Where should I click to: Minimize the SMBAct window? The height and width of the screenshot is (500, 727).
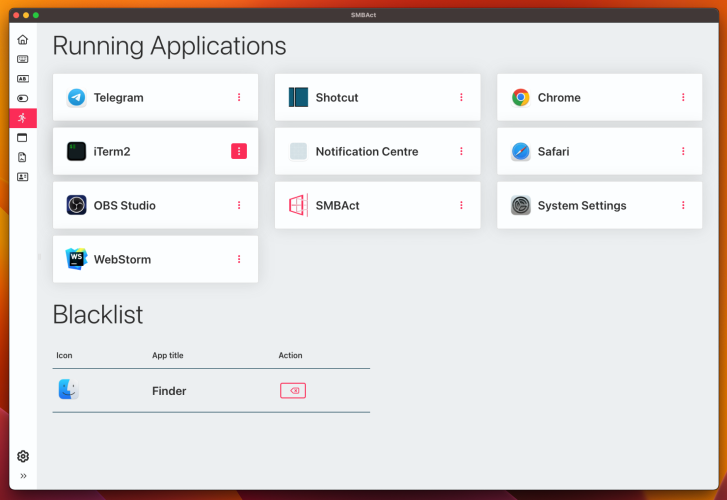click(x=26, y=15)
